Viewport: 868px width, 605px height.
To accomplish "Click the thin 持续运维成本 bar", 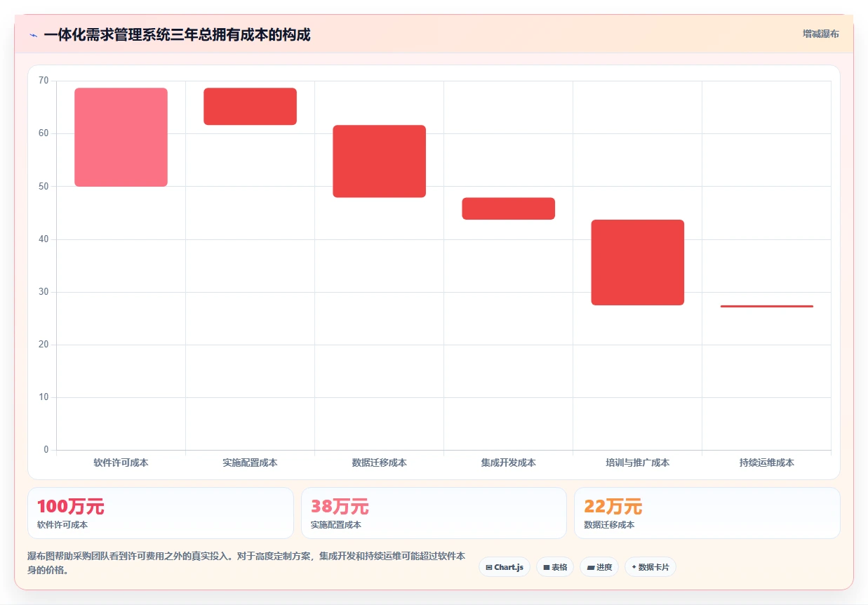I will tap(766, 306).
